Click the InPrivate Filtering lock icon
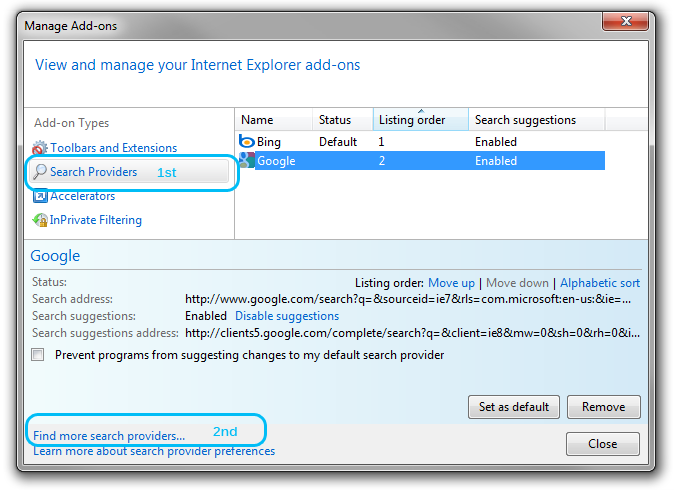The image size is (676, 493). [x=40, y=220]
